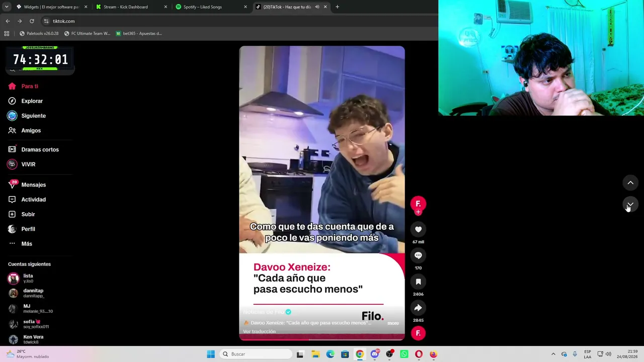Open Microsoft Store from the taskbar

(345, 354)
